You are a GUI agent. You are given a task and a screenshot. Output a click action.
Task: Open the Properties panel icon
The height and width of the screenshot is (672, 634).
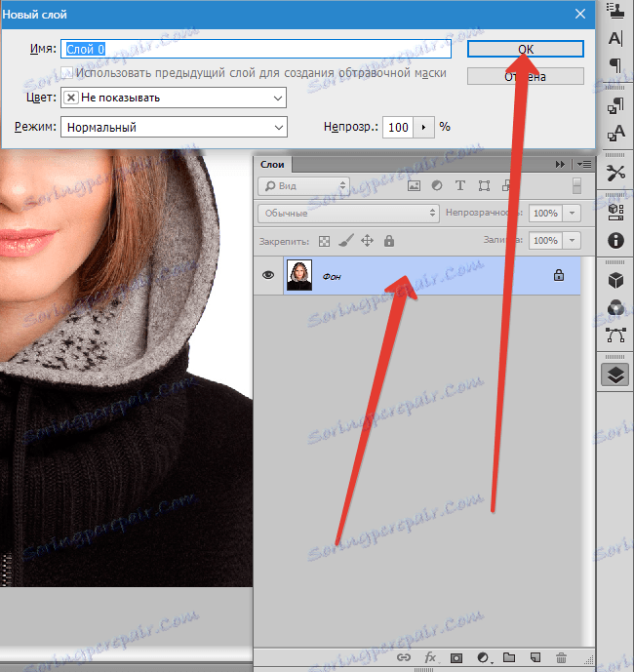(x=616, y=213)
